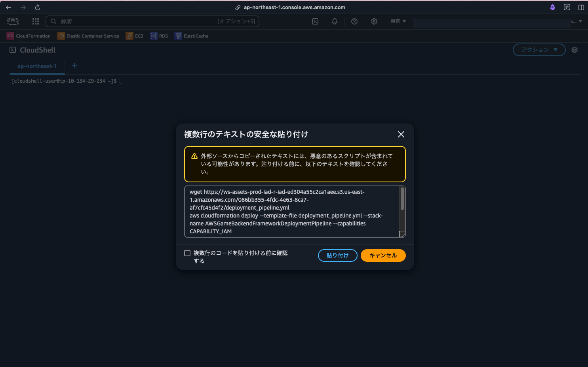The image size is (588, 367).
Task: Open EC2 favorite shortcut
Action: pos(135,36)
